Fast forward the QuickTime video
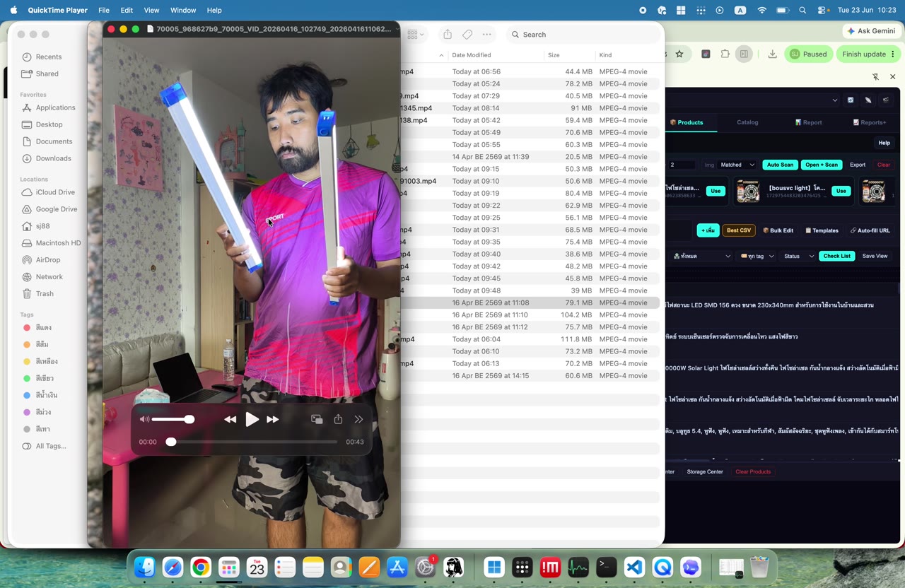The height and width of the screenshot is (588, 905). (x=273, y=419)
